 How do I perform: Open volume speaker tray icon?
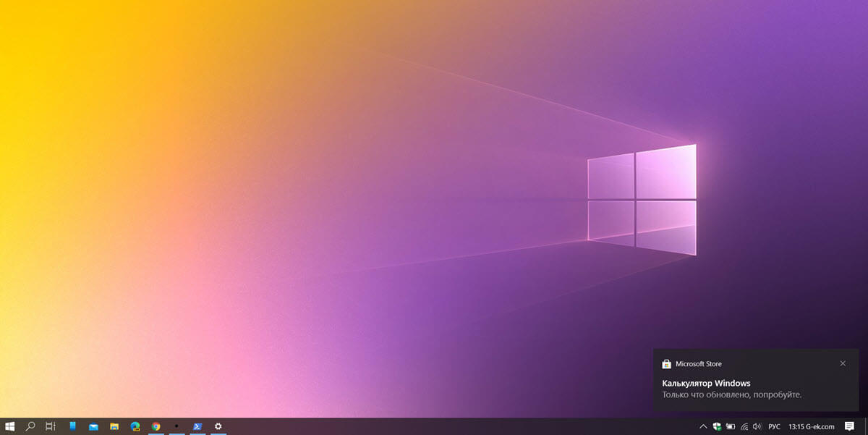click(757, 426)
